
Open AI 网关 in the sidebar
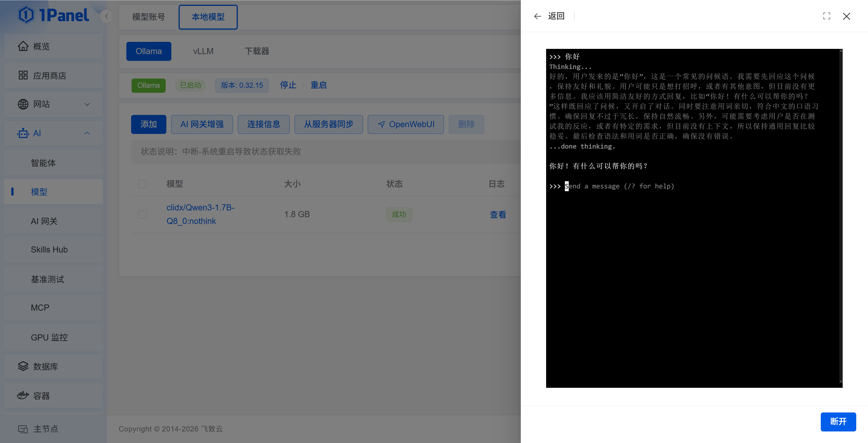53,221
